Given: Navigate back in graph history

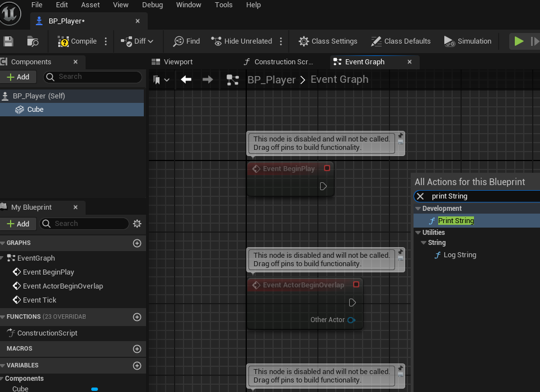Looking at the screenshot, I should click(x=186, y=80).
